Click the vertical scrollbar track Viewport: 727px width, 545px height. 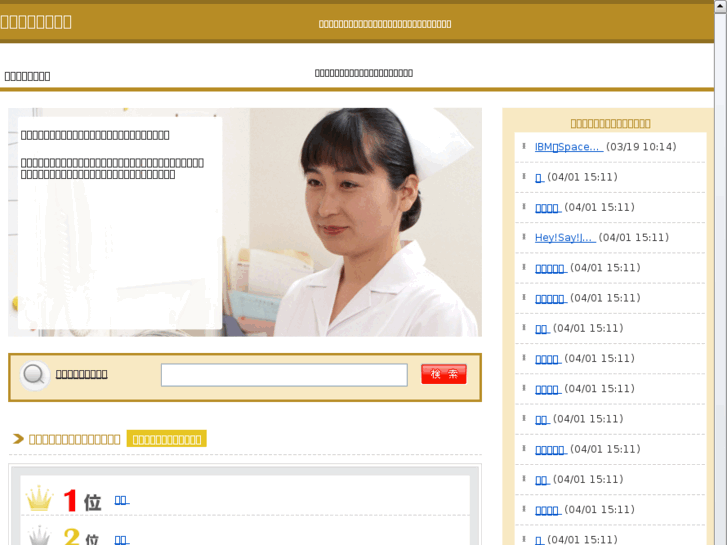click(721, 278)
